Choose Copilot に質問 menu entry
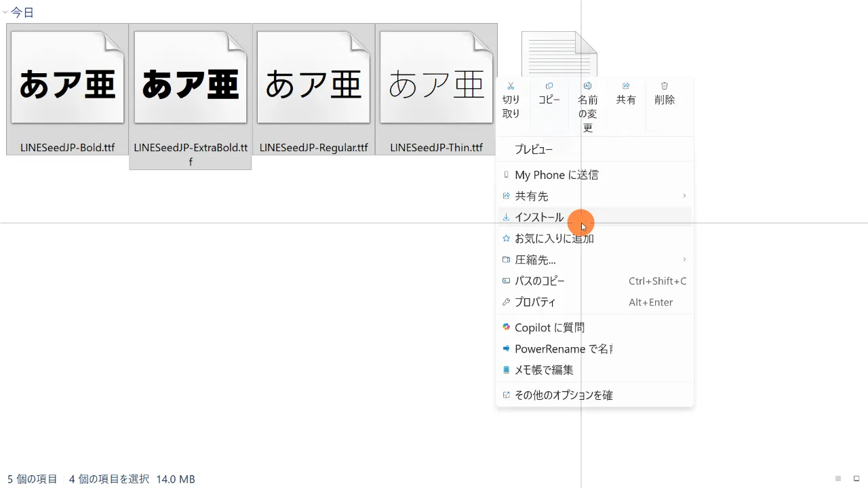Screen dimensions: 868x488 tap(595, 327)
